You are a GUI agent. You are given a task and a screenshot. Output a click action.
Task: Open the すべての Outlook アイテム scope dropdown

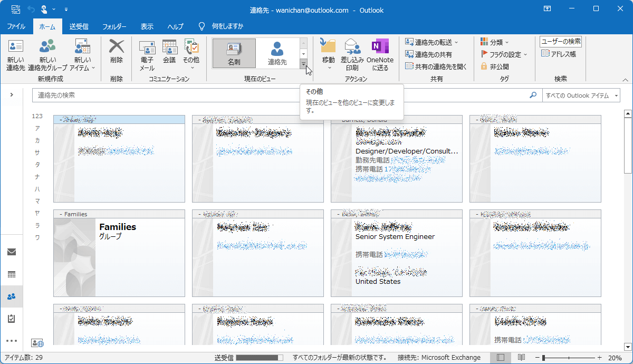(580, 95)
